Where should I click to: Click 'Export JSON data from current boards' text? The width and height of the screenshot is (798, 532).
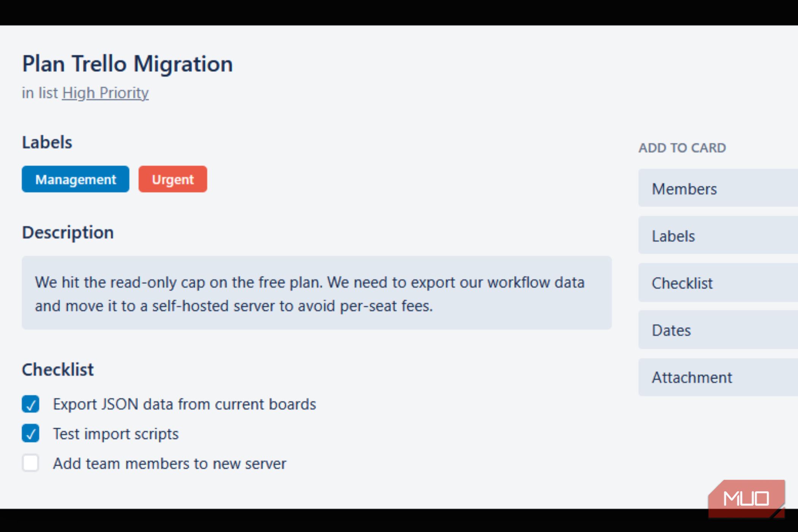click(x=184, y=404)
